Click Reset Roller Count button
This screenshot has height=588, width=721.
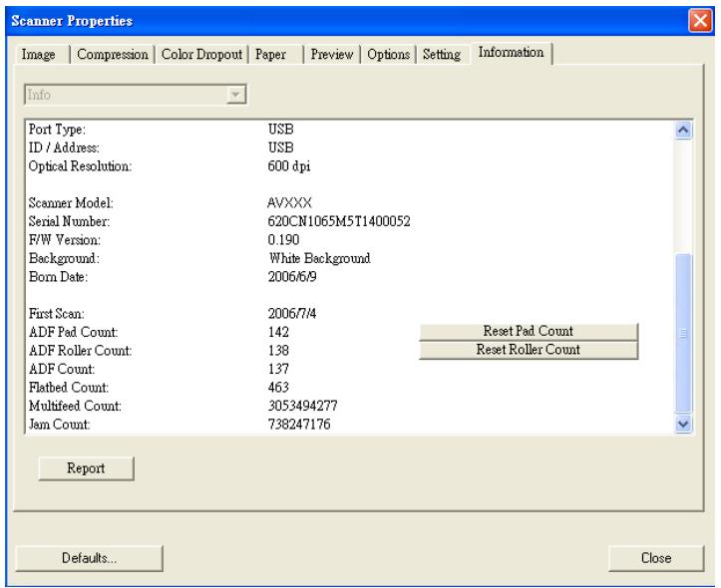[529, 350]
